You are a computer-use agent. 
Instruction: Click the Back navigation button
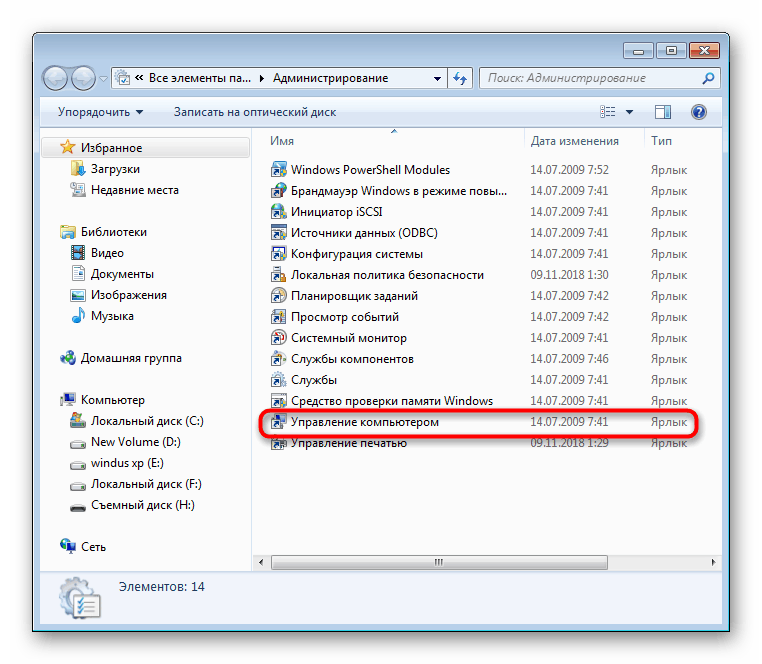pyautogui.click(x=55, y=78)
